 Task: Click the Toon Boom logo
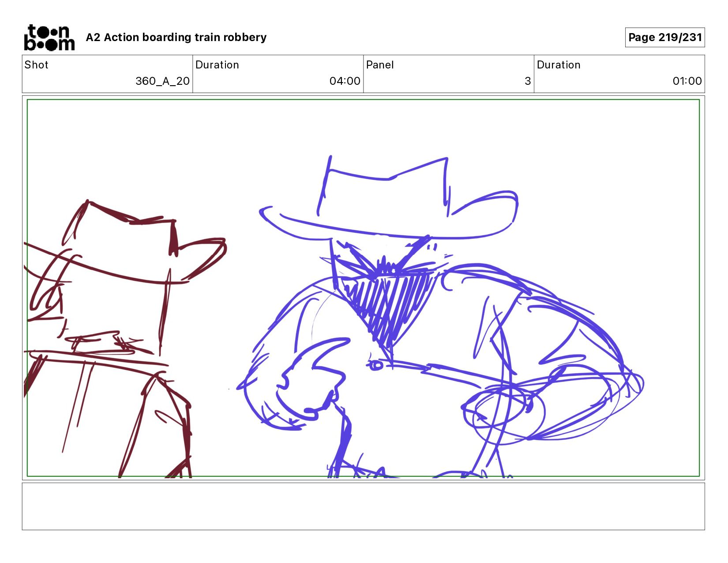(x=49, y=38)
